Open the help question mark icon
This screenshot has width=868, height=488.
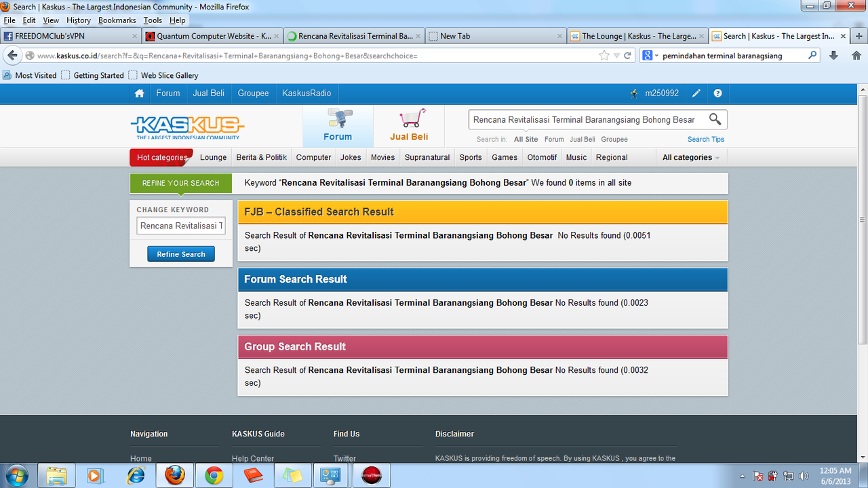click(x=718, y=94)
